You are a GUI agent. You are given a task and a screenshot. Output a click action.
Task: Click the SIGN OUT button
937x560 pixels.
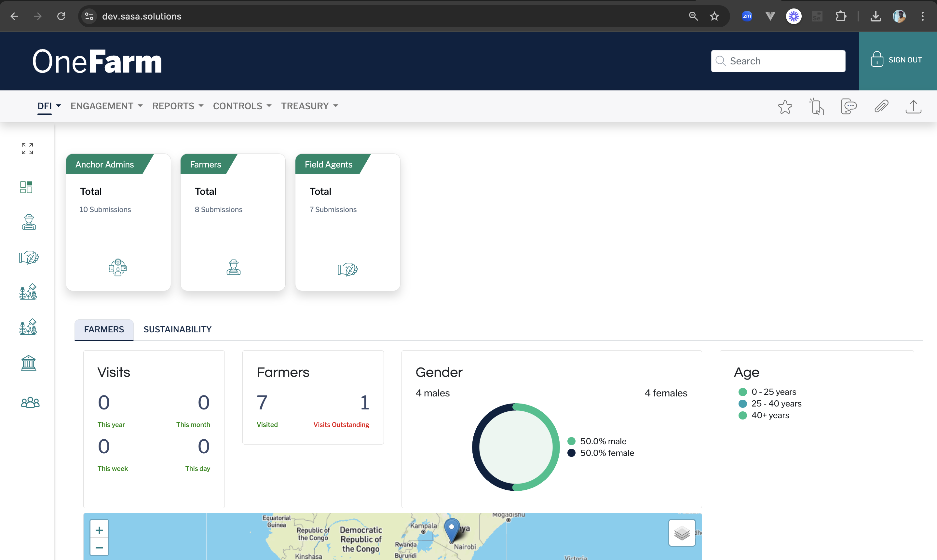(897, 60)
